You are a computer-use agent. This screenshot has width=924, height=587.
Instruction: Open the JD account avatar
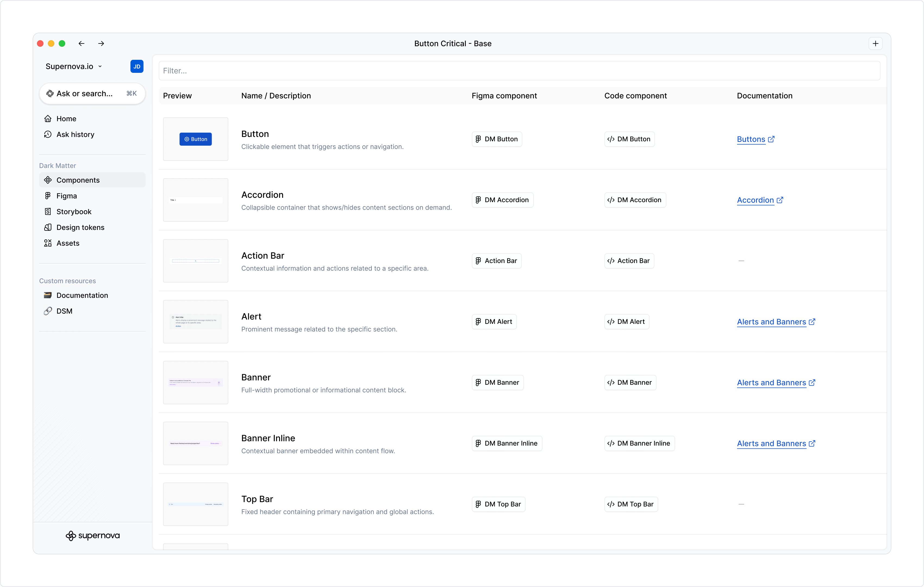click(137, 66)
